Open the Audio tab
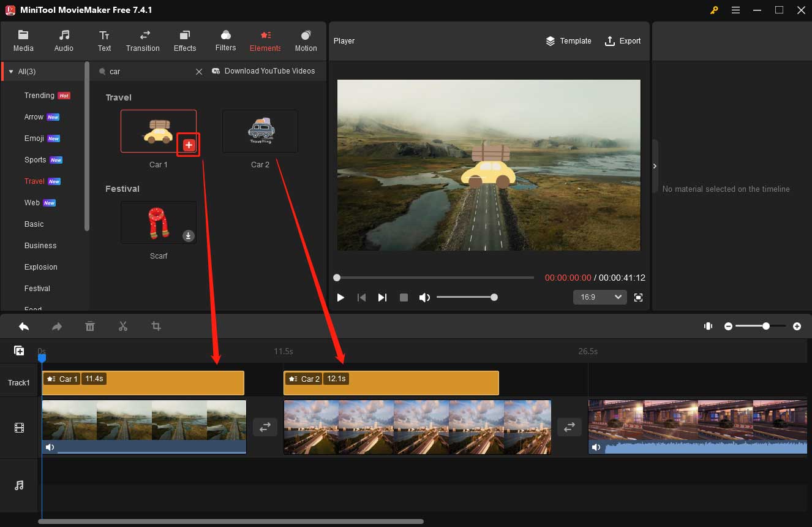The image size is (812, 527). click(x=64, y=40)
